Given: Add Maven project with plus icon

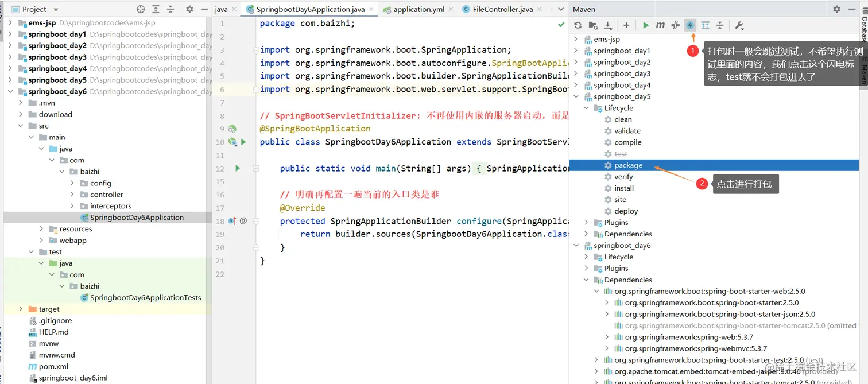Looking at the screenshot, I should [626, 25].
